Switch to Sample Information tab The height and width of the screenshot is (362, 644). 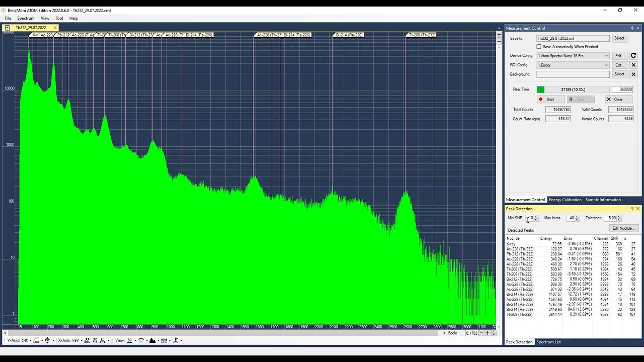pyautogui.click(x=603, y=200)
